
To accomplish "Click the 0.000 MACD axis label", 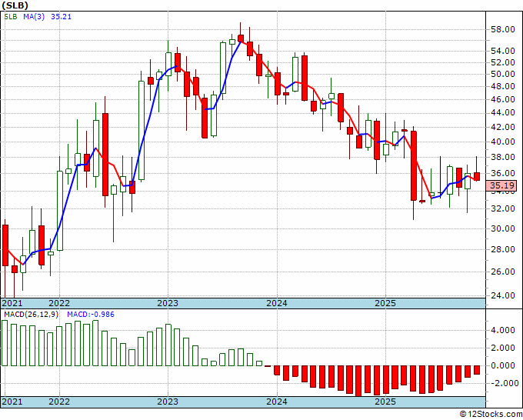I will [503, 365].
